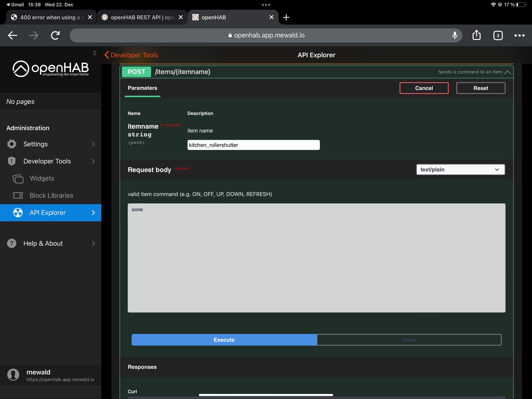Open Block Libraries in sidebar
Image resolution: width=532 pixels, height=399 pixels.
pyautogui.click(x=51, y=195)
